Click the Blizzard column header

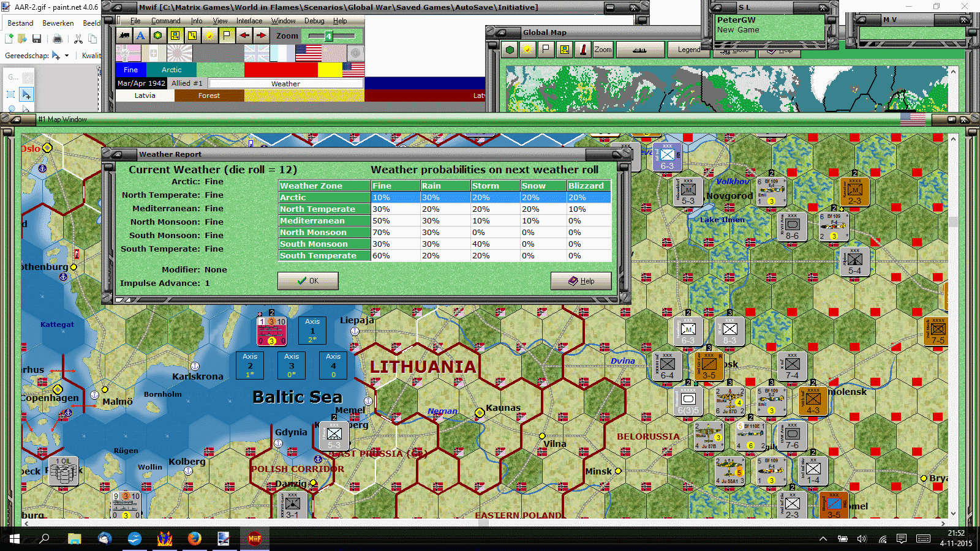pyautogui.click(x=589, y=186)
